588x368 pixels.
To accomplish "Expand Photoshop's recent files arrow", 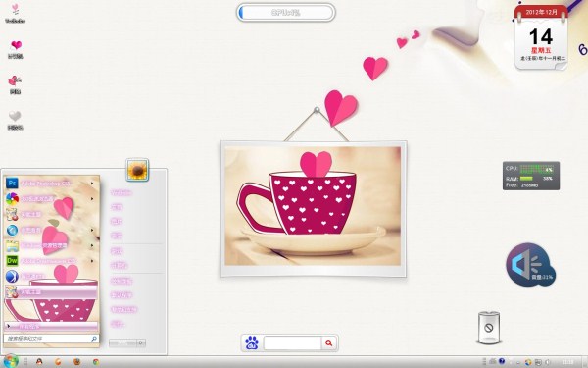I will (x=92, y=184).
